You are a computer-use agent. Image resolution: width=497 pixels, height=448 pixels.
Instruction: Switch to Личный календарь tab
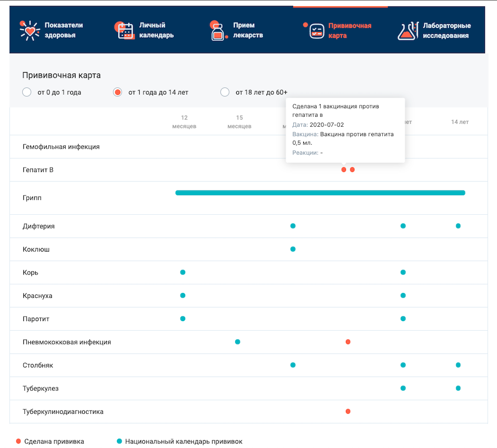[156, 30]
